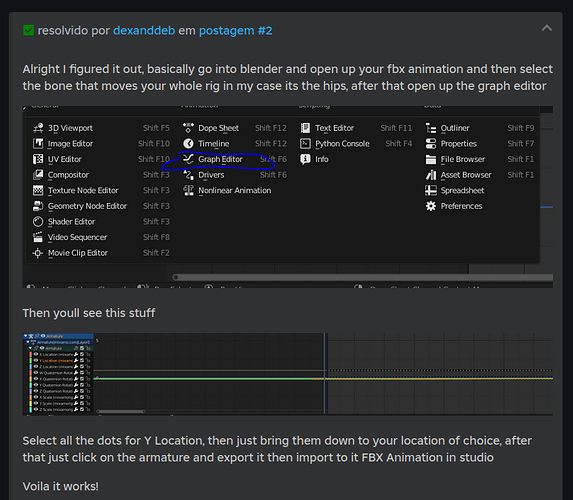Click the Preferences gear icon
This screenshot has width=573, height=500.
click(x=431, y=206)
